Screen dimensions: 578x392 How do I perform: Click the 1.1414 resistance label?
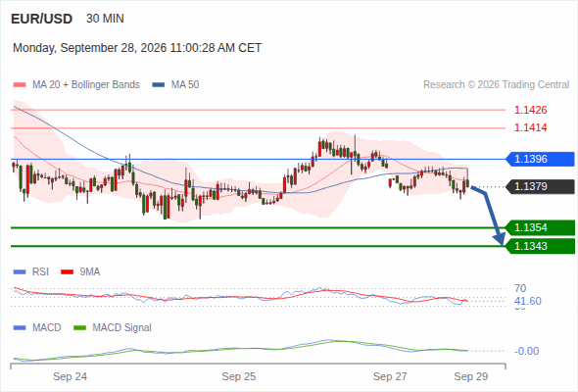(530, 127)
